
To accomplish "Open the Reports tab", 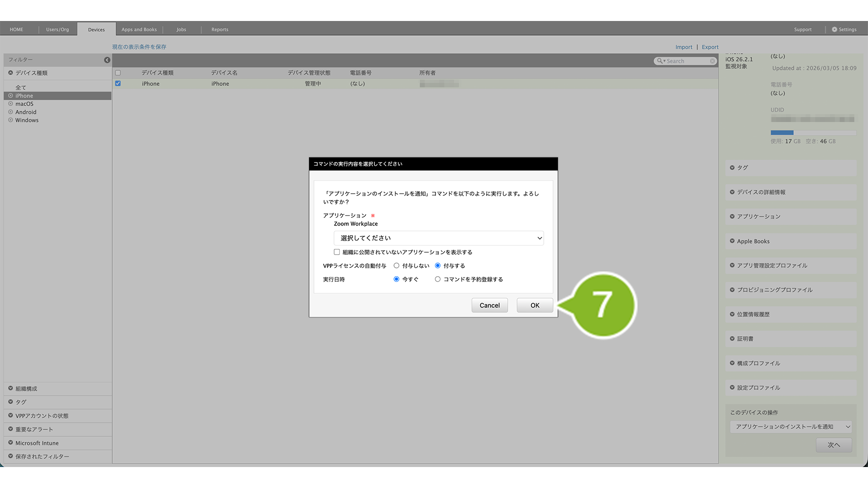I will tap(220, 30).
